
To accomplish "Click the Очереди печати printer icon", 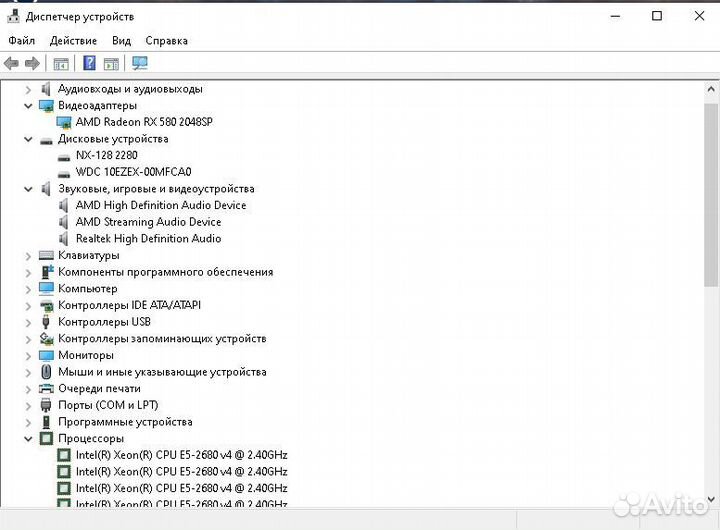I will (46, 389).
